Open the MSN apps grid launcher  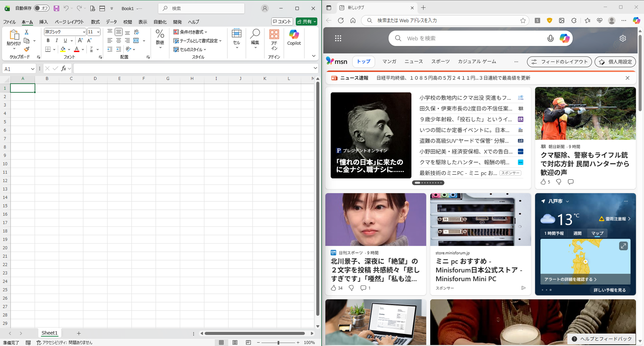coord(338,39)
